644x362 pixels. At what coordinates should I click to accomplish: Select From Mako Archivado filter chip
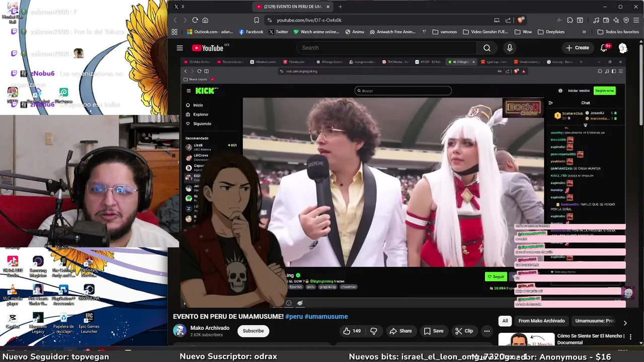point(541,321)
